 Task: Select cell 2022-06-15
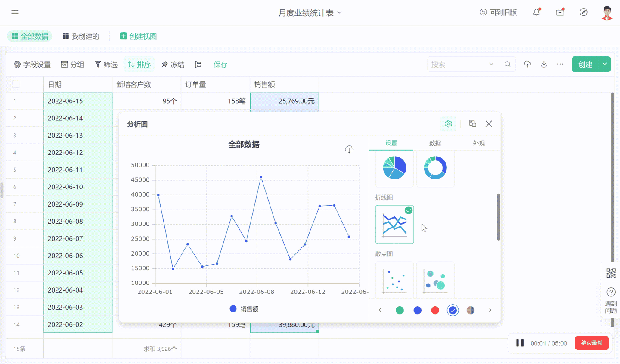click(78, 101)
